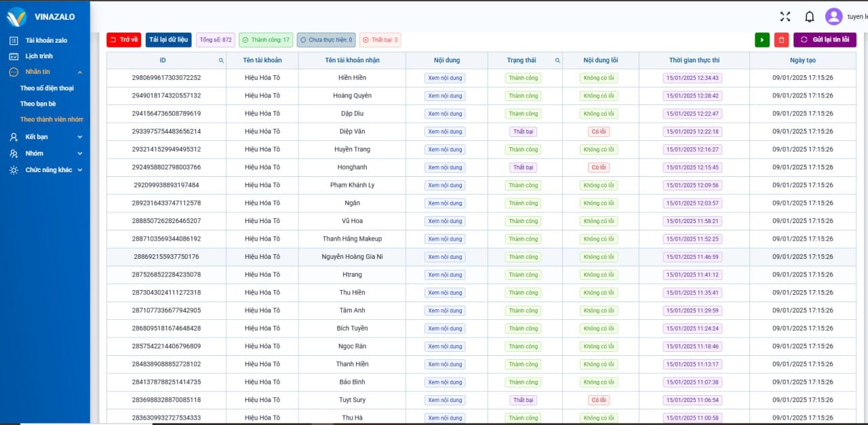Image resolution: width=868 pixels, height=425 pixels.
Task: Open Tài khoản zalo in sidebar
Action: pos(46,40)
